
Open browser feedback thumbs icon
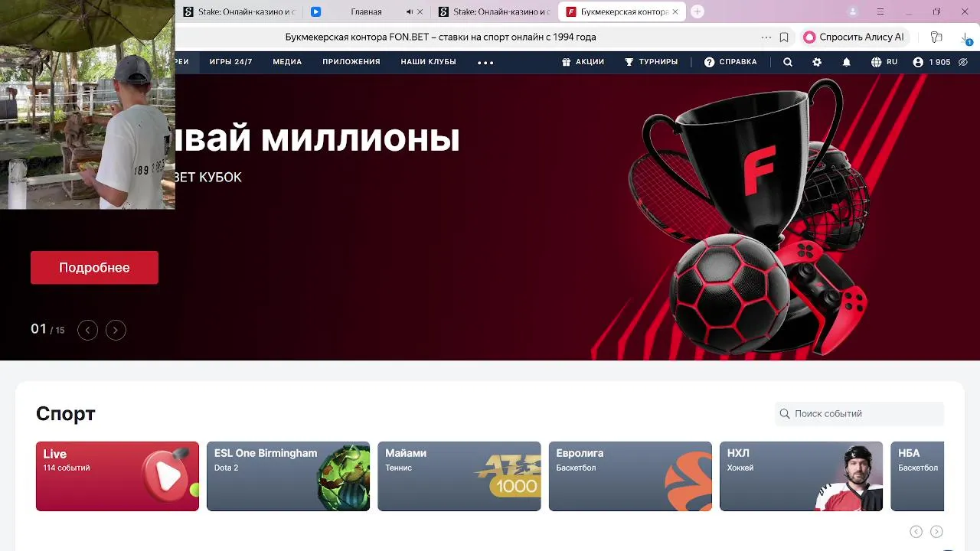(x=936, y=37)
